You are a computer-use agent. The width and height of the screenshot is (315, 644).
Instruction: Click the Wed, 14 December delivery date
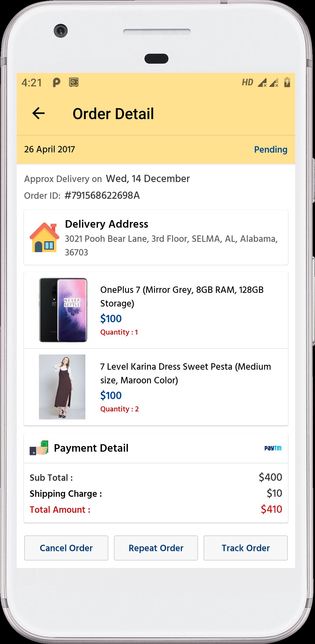148,179
